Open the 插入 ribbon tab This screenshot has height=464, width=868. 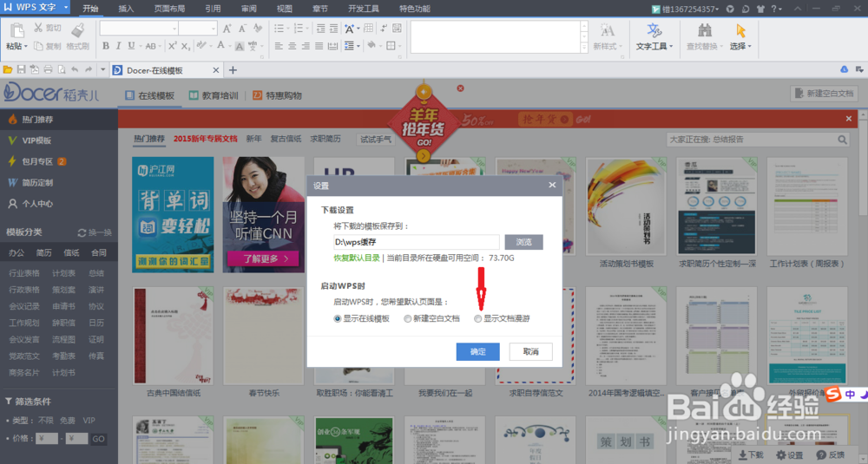126,9
